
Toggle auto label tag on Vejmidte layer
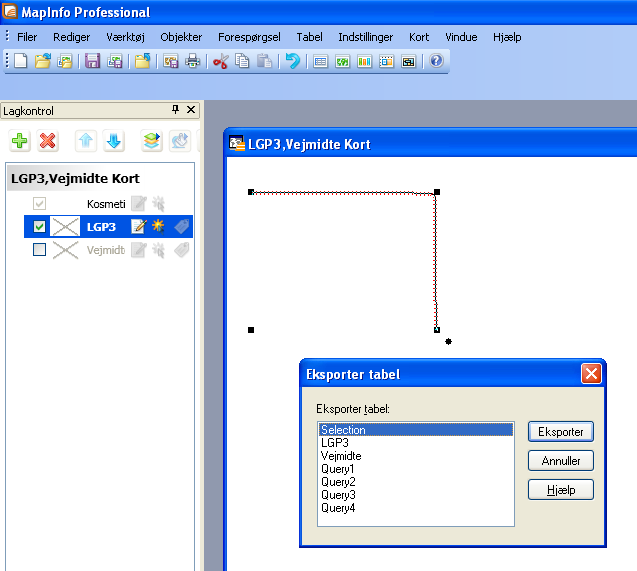coord(182,250)
